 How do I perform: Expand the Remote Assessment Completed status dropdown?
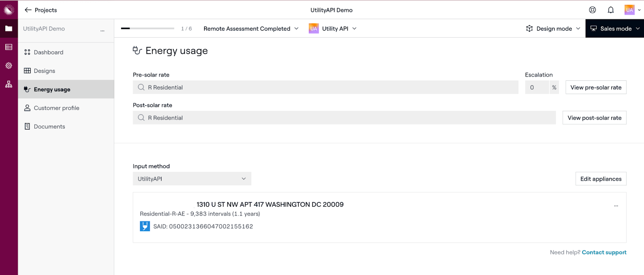coord(251,29)
